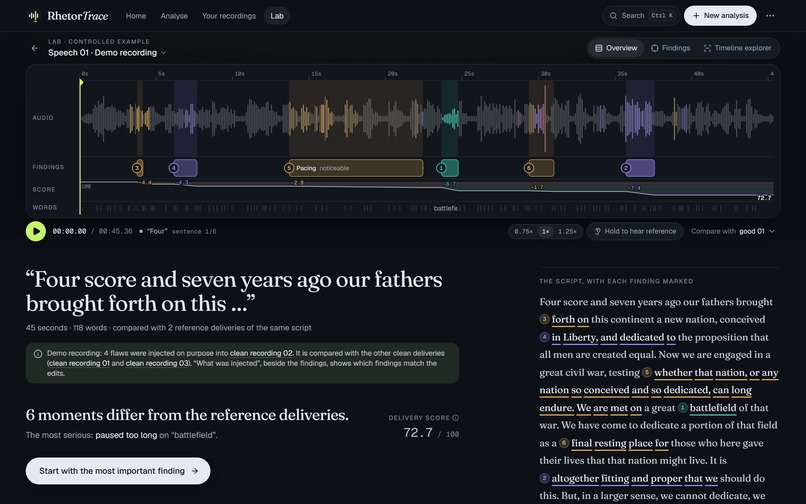Play the recording with the green play button
Screen dimensions: 806x504
click(x=36, y=231)
